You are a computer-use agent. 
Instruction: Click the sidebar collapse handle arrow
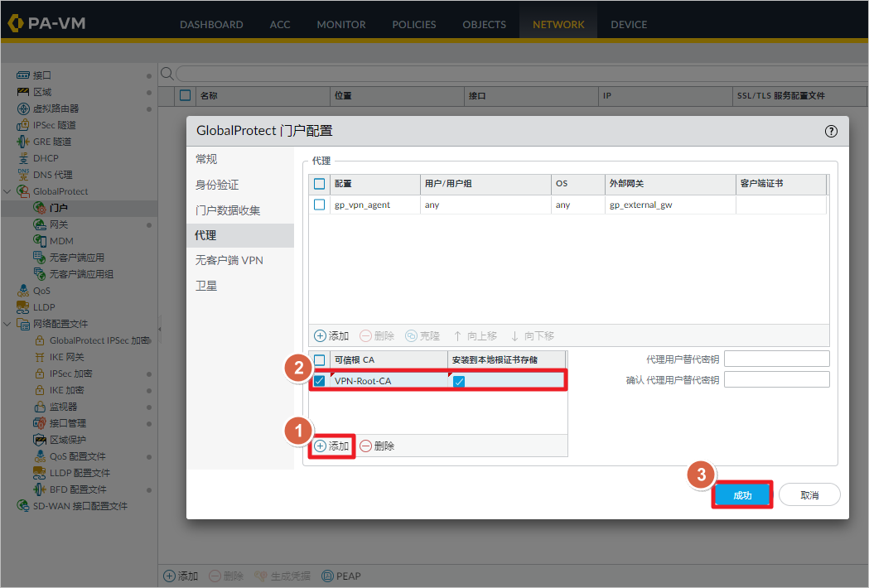[160, 329]
